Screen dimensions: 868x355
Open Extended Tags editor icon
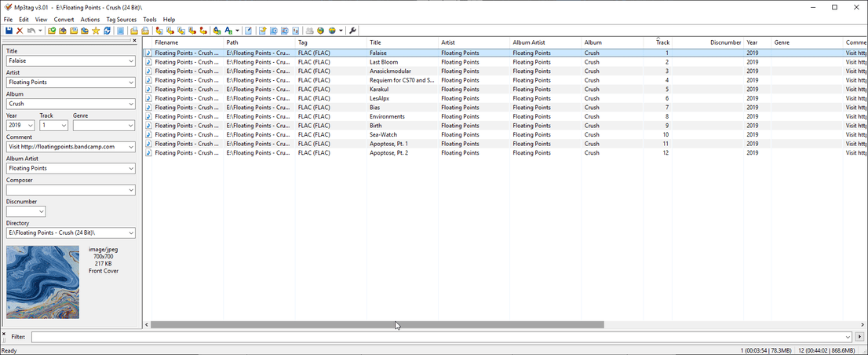249,31
